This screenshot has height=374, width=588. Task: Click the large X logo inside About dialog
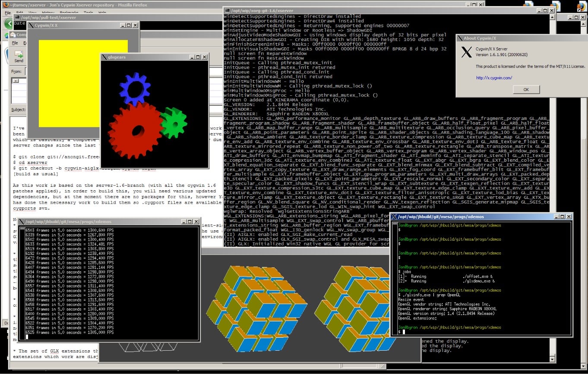[467, 52]
